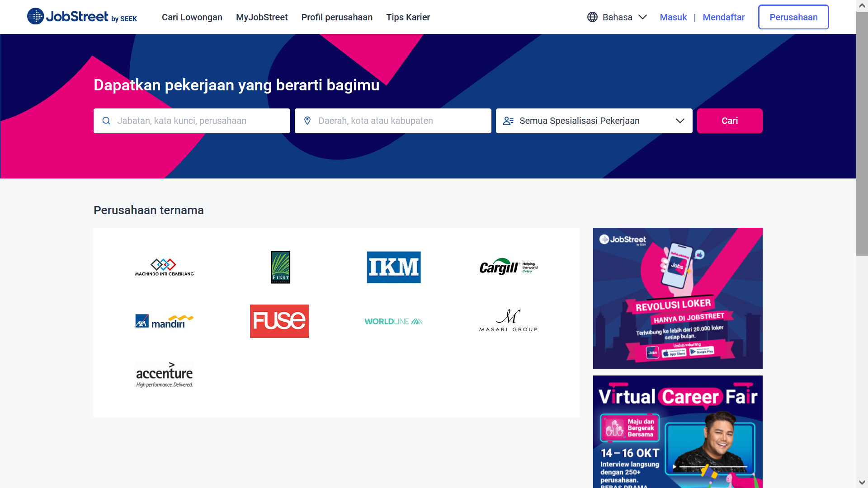Open the Revolusi Loker JobStreet banner

tap(678, 298)
